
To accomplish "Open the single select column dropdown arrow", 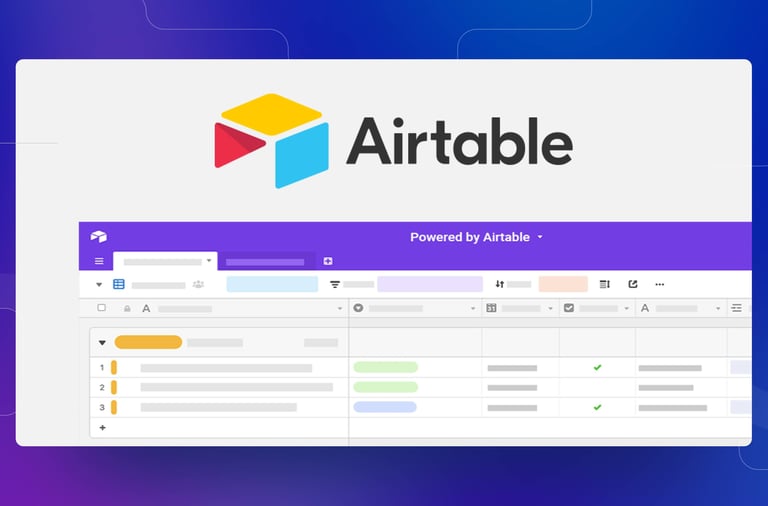I will click(x=473, y=309).
